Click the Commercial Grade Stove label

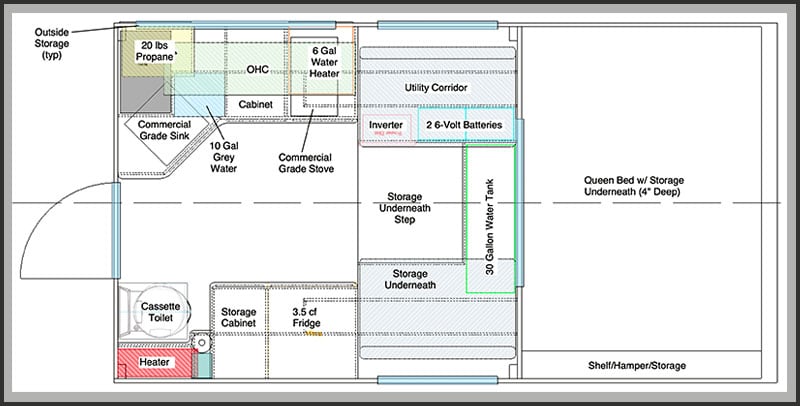click(x=306, y=163)
